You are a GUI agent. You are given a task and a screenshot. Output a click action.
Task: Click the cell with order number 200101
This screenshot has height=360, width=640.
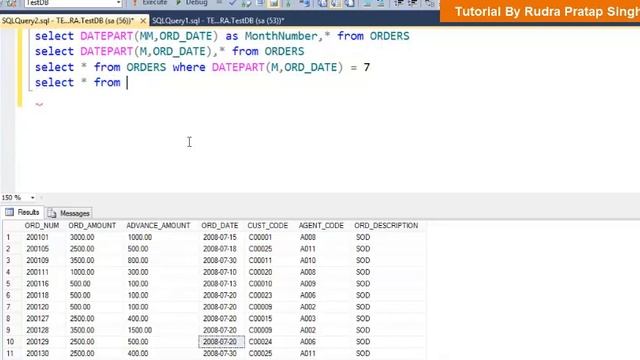pos(38,237)
